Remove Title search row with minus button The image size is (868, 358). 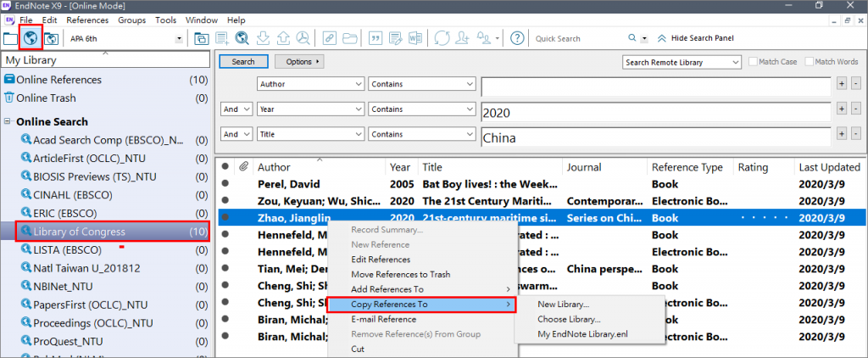pyautogui.click(x=856, y=134)
